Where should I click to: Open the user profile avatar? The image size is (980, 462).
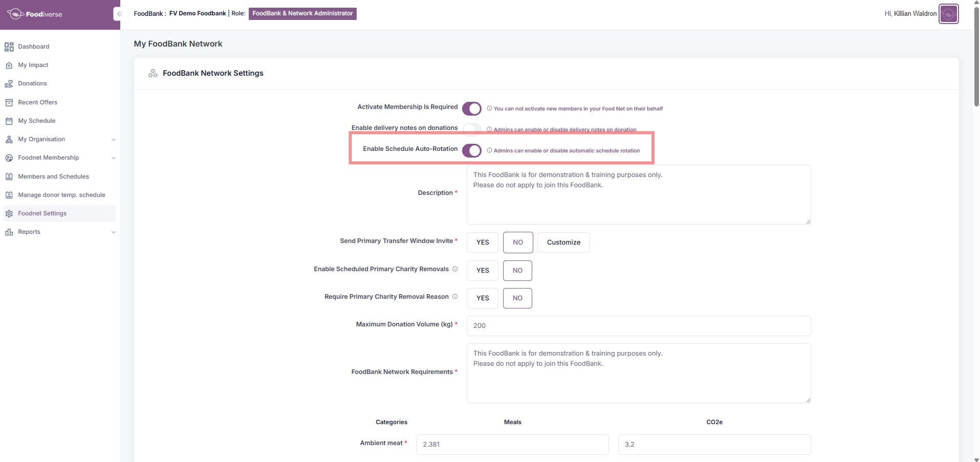point(948,14)
